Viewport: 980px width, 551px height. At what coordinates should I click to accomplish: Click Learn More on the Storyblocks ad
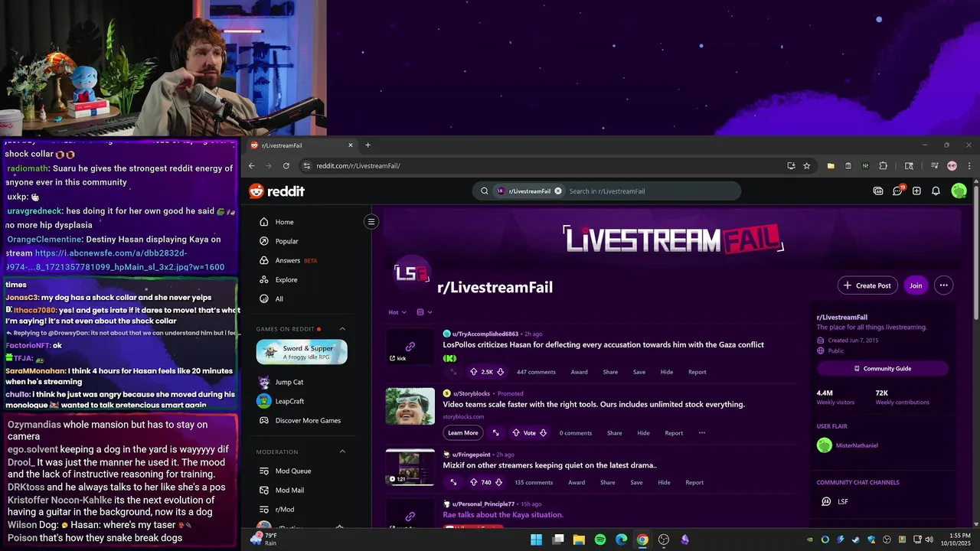[462, 433]
